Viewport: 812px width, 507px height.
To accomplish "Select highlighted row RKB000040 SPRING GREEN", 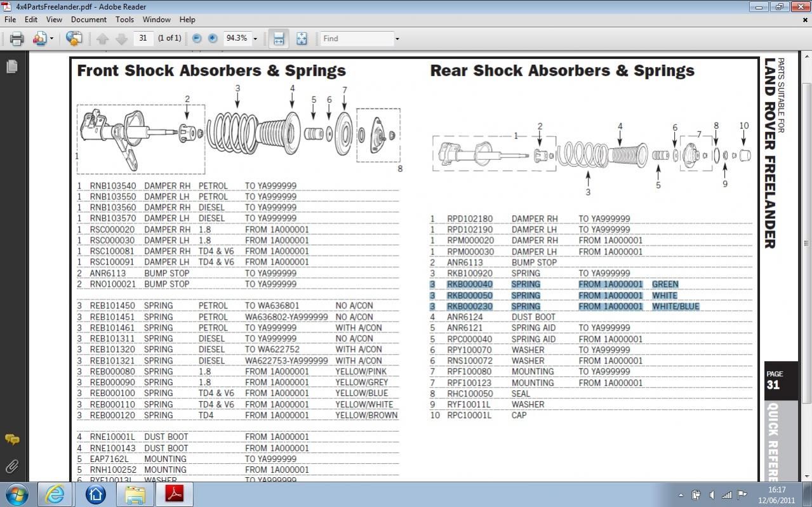I will click(554, 284).
